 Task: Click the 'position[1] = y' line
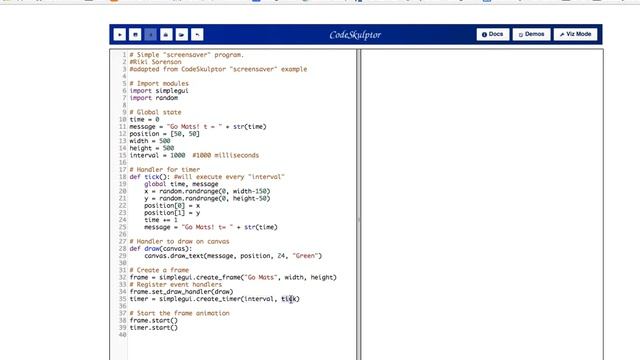point(172,213)
